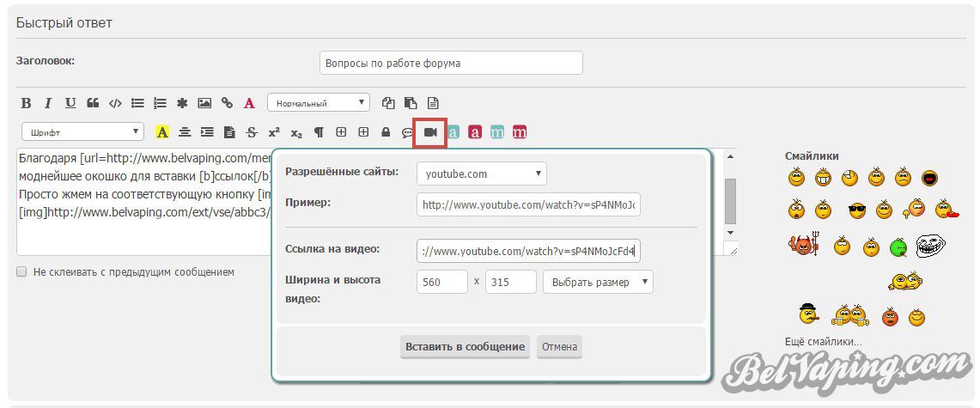The width and height of the screenshot is (980, 408).
Task: Insert a bulleted list
Action: point(137,103)
